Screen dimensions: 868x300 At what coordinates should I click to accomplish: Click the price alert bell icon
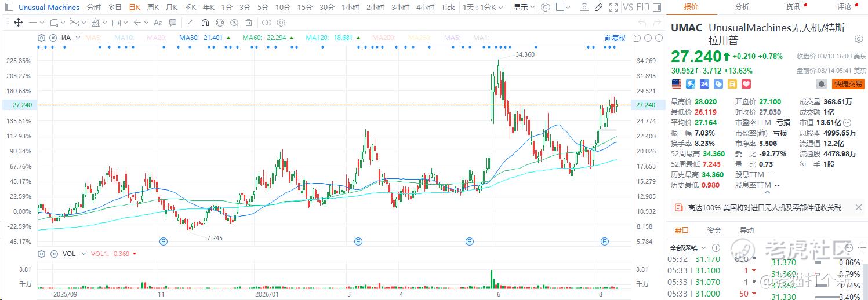pos(822,84)
